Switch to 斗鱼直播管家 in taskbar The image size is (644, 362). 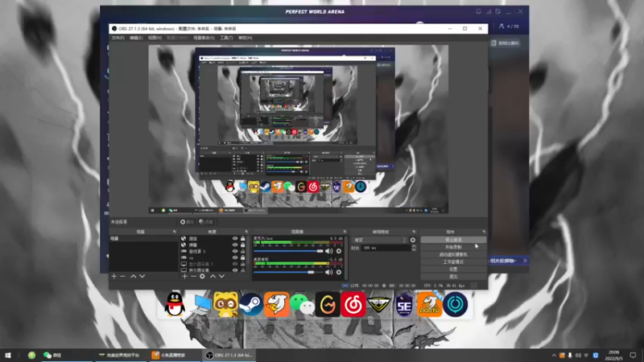click(x=174, y=356)
